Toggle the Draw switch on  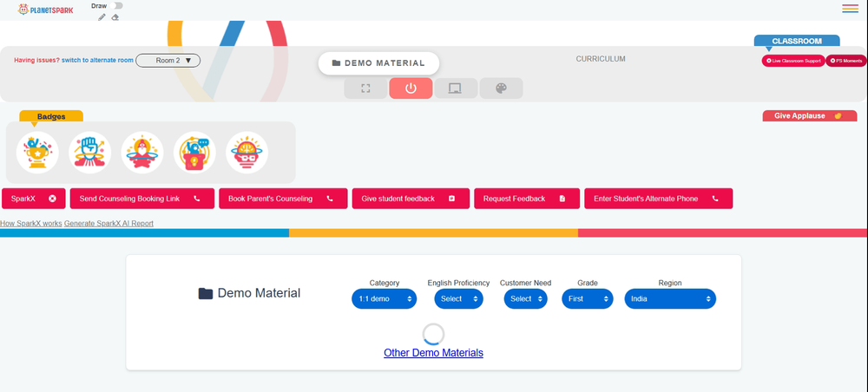[x=116, y=5]
